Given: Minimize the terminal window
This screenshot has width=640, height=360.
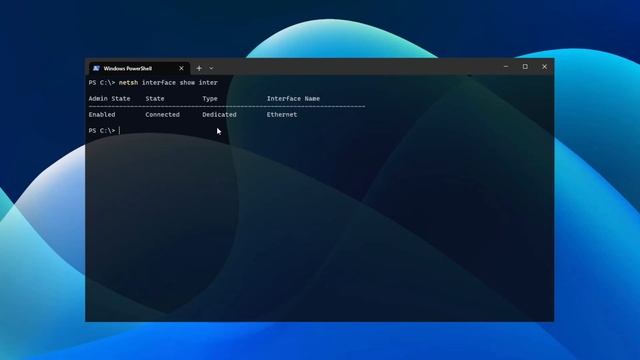Looking at the screenshot, I should [x=506, y=67].
